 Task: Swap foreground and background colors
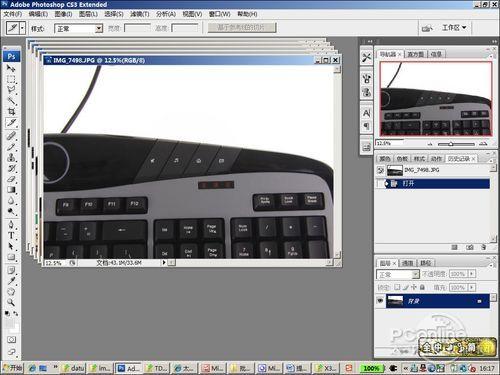coord(15,313)
